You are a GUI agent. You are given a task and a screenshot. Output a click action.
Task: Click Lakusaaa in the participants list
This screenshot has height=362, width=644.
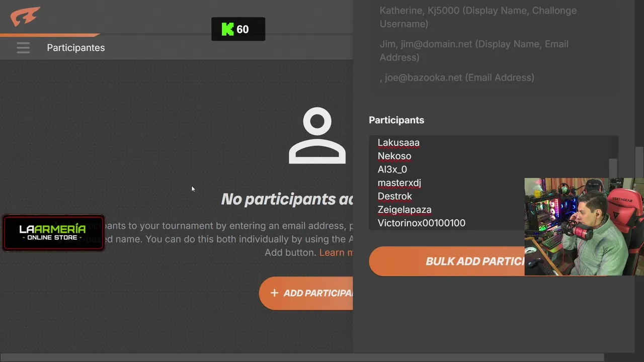tap(398, 143)
